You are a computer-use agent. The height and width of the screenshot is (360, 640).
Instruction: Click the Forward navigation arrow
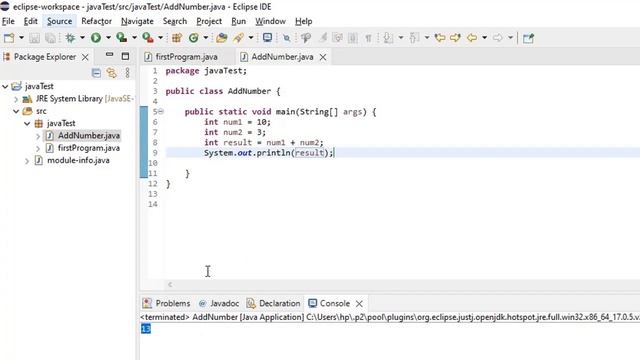point(498,38)
